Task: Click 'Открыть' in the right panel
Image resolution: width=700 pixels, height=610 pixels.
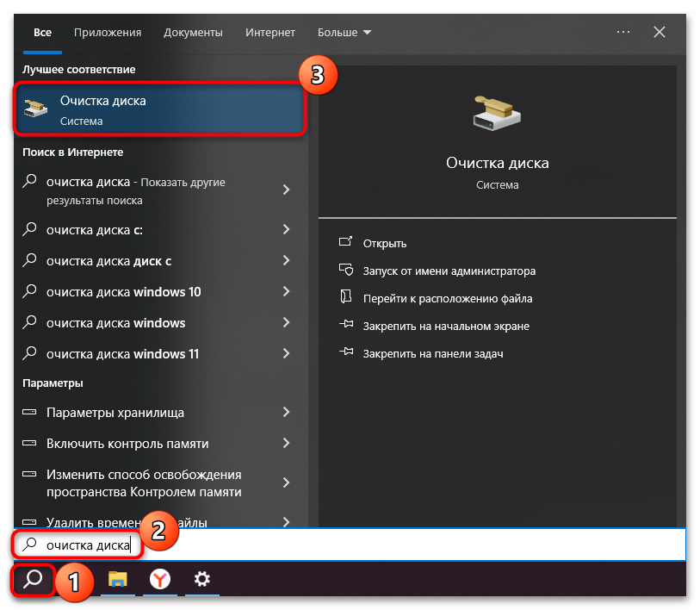Action: coord(384,244)
